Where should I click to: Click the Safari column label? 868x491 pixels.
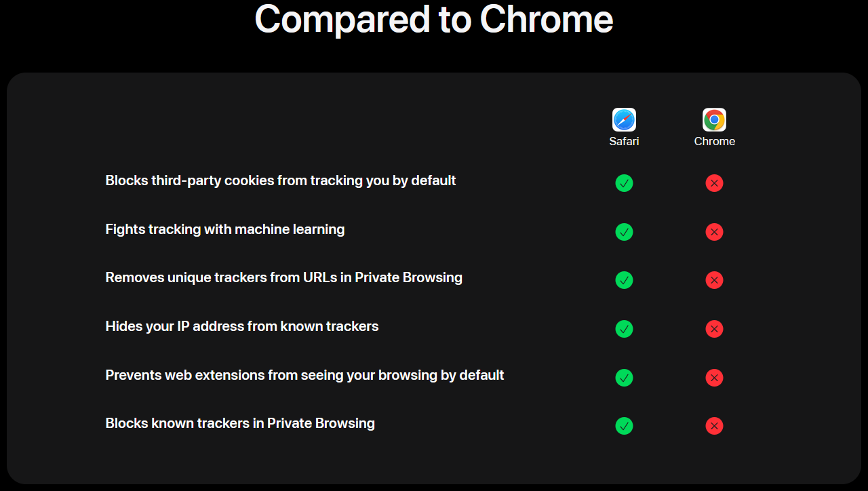(x=624, y=141)
